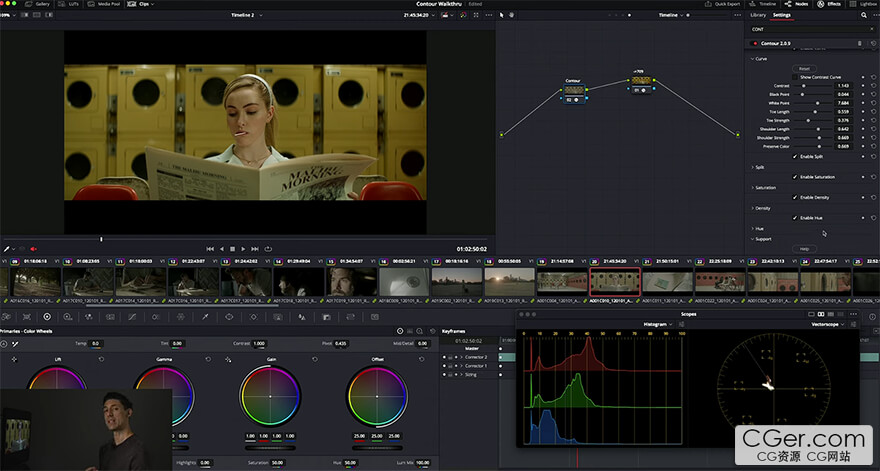Show the Nodes editor panel
Image resolution: width=880 pixels, height=471 pixels.
click(x=797, y=4)
